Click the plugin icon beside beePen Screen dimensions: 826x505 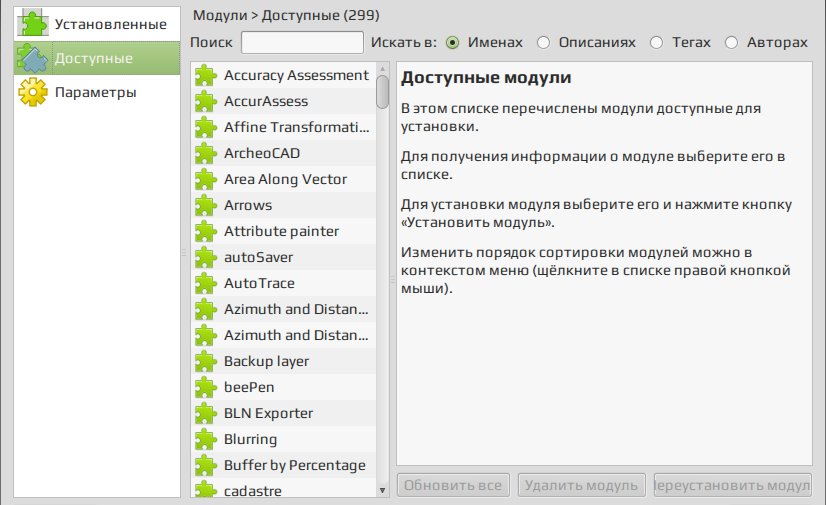tap(205, 387)
